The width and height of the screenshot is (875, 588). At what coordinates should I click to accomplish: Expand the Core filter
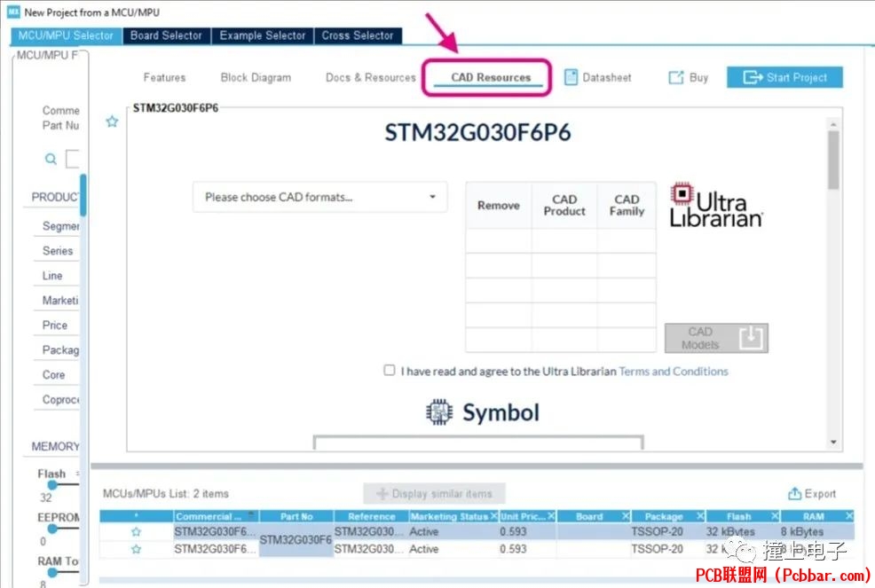pyautogui.click(x=53, y=375)
